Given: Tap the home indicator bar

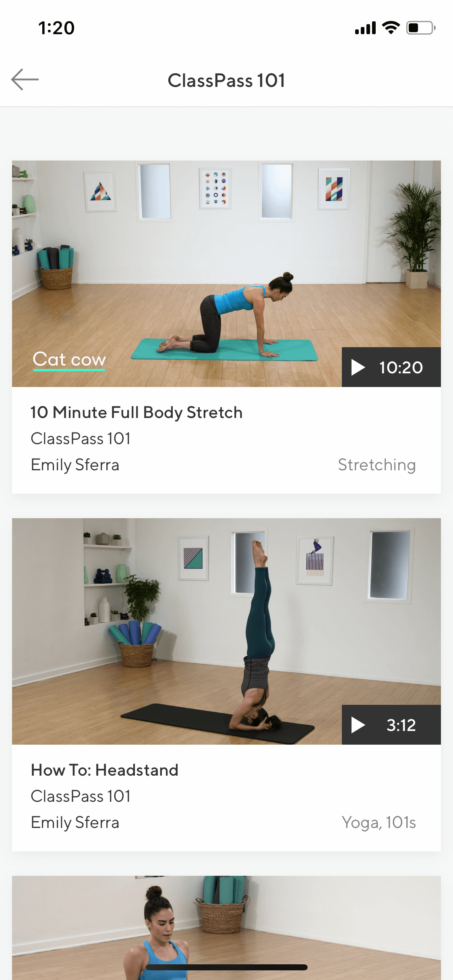Looking at the screenshot, I should click(227, 967).
